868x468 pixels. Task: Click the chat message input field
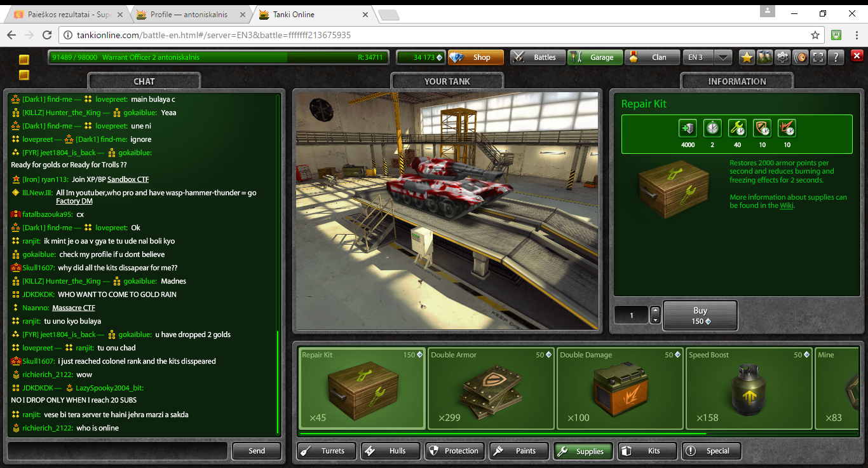click(x=118, y=451)
